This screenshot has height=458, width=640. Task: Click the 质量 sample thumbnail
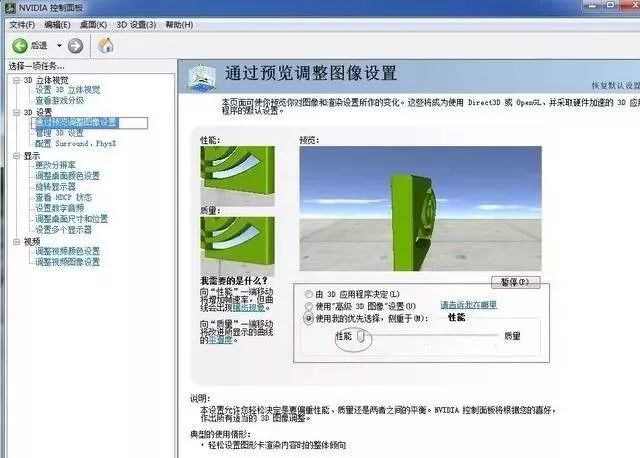click(x=238, y=245)
